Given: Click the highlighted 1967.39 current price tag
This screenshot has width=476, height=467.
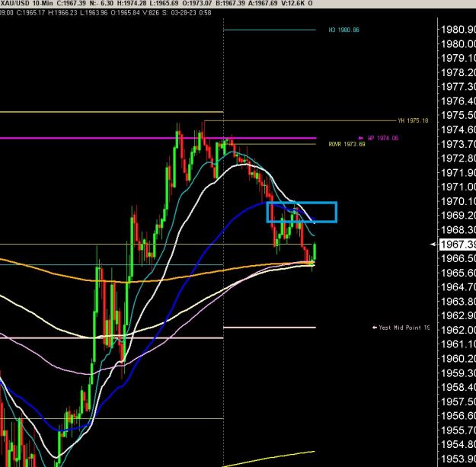Looking at the screenshot, I should 457,244.
